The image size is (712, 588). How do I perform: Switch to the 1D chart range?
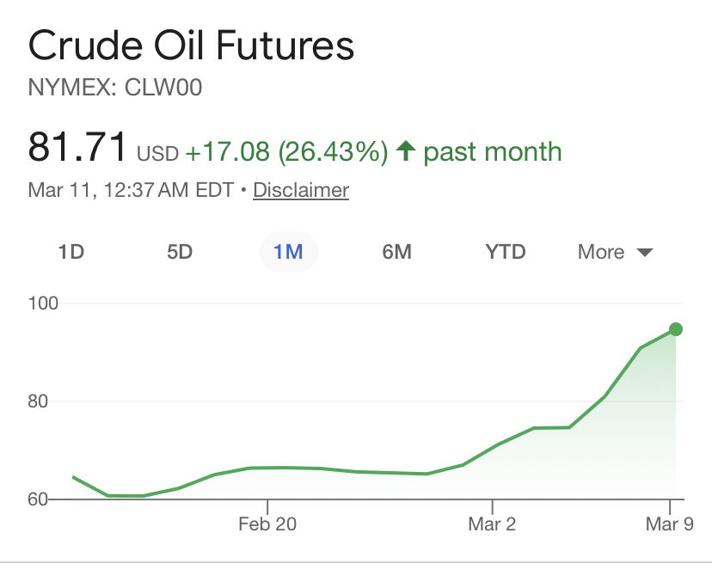coord(71,252)
